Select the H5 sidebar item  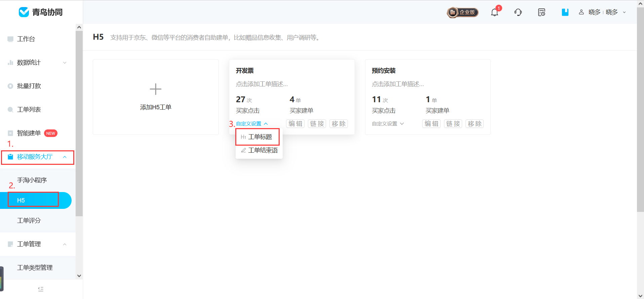(x=36, y=200)
